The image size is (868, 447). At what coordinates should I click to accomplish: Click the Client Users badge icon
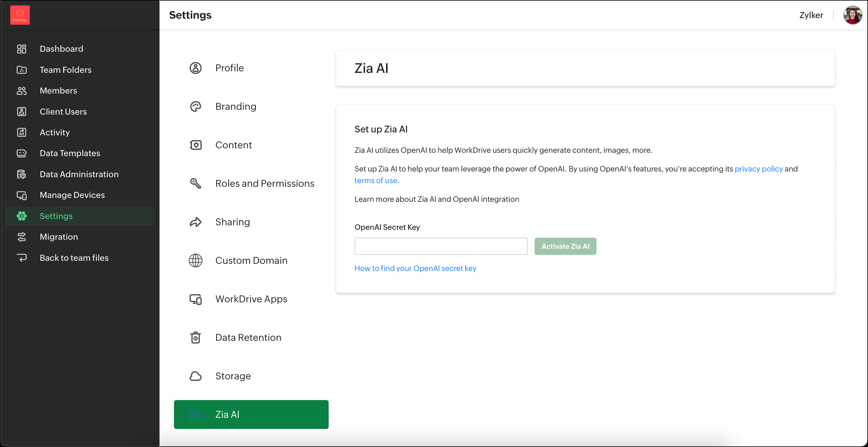point(22,112)
